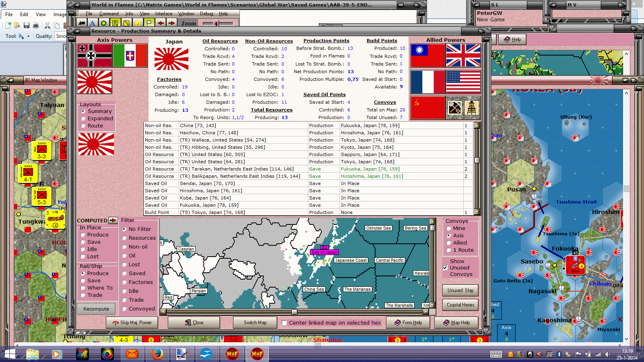Click the white flag toolbar icon
644x362 pixels.
[149, 23]
